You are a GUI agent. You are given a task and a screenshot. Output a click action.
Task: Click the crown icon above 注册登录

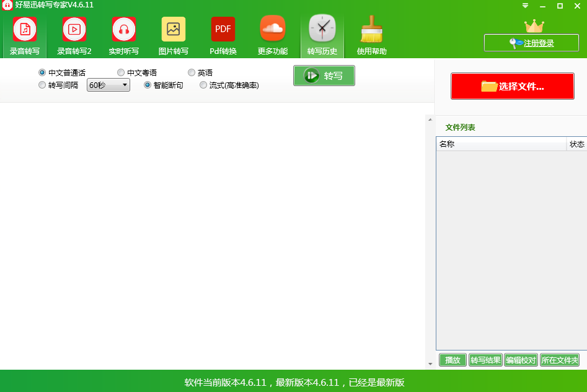pos(534,25)
